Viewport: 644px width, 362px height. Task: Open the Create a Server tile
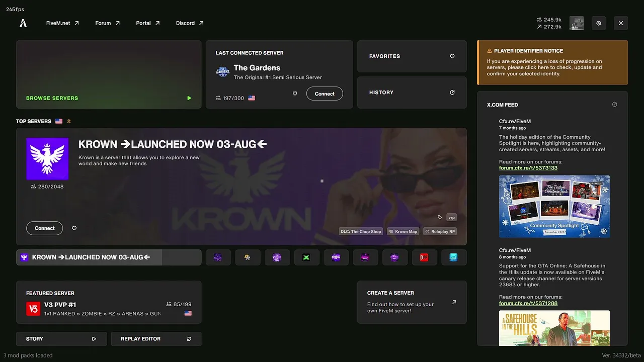412,302
